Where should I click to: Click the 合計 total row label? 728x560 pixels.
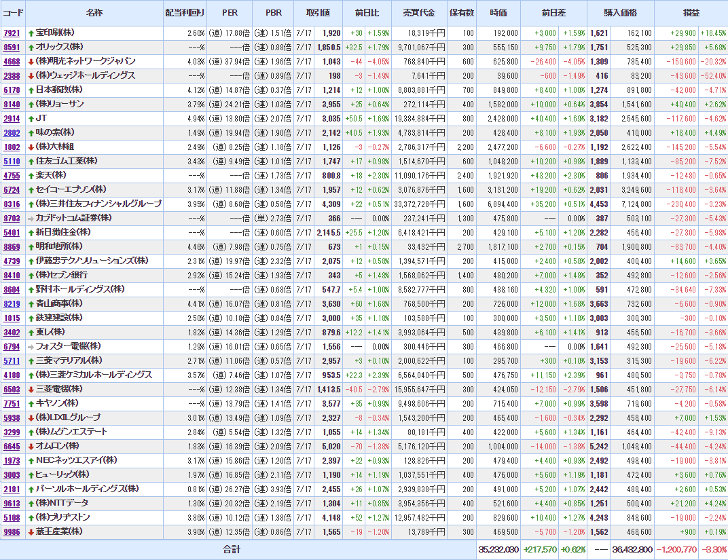tap(232, 549)
